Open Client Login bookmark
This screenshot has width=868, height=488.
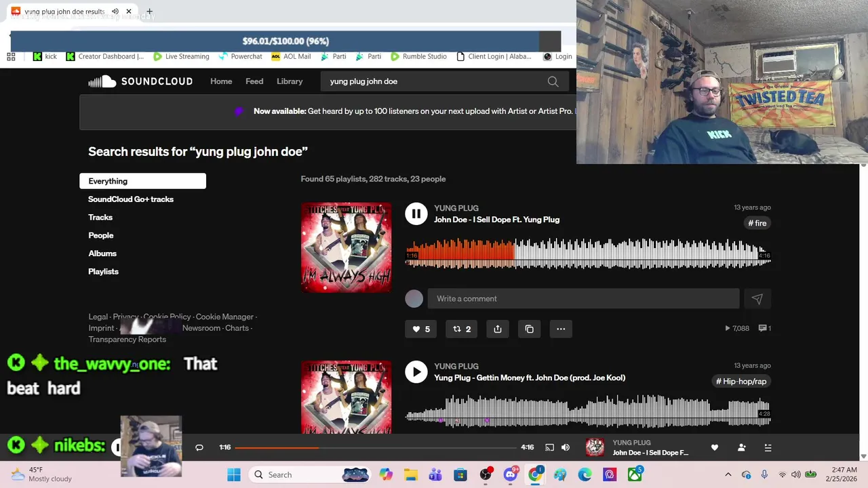click(494, 56)
